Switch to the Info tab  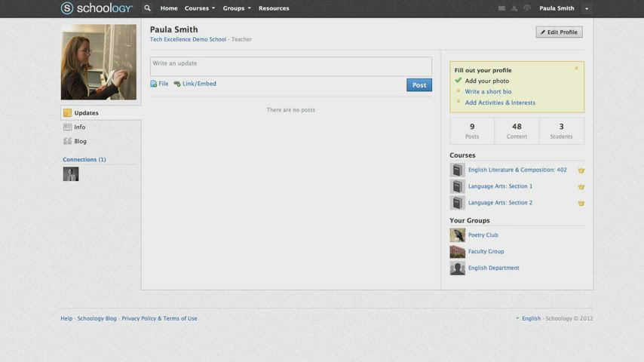[79, 127]
